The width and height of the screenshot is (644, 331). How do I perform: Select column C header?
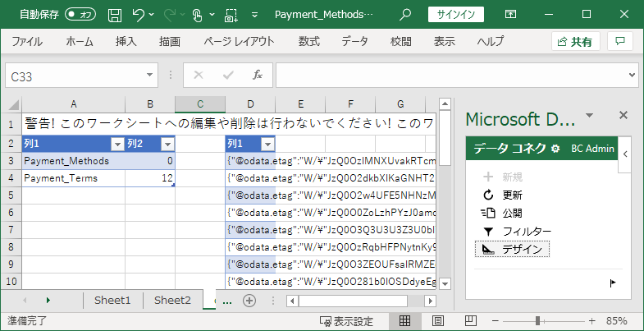[x=200, y=104]
